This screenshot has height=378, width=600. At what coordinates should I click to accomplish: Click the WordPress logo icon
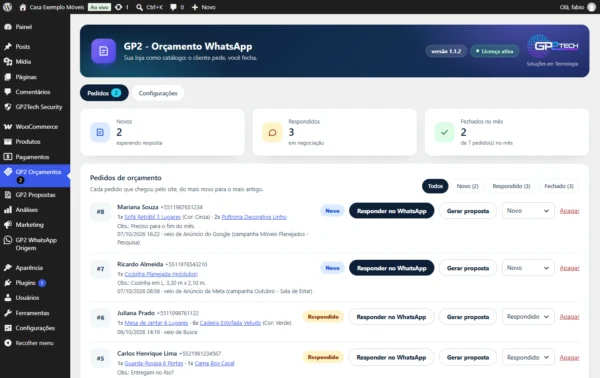pos(7,7)
